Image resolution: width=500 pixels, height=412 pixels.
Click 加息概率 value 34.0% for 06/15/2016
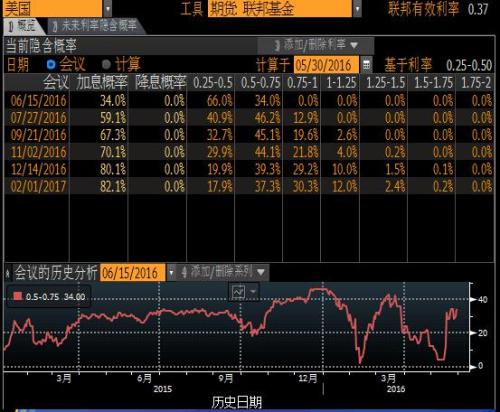click(113, 101)
